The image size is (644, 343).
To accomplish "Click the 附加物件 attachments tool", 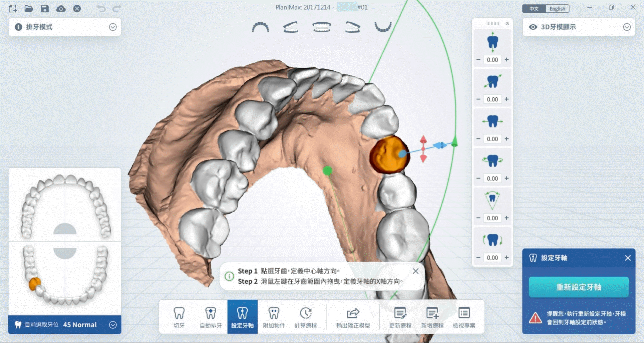I will click(x=274, y=317).
